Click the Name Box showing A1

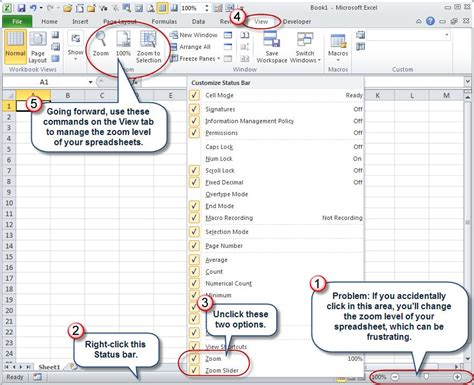[44, 82]
